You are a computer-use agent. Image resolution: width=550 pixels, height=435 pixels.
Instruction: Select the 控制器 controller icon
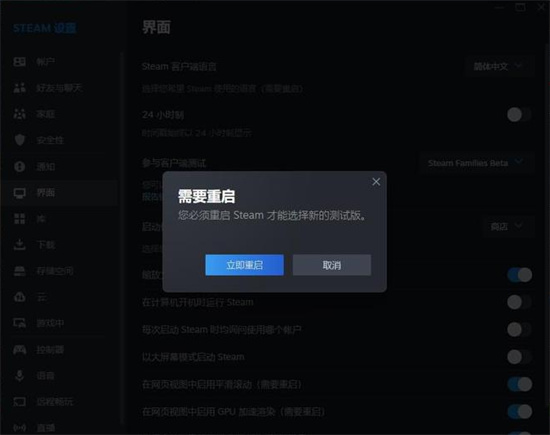(x=20, y=349)
